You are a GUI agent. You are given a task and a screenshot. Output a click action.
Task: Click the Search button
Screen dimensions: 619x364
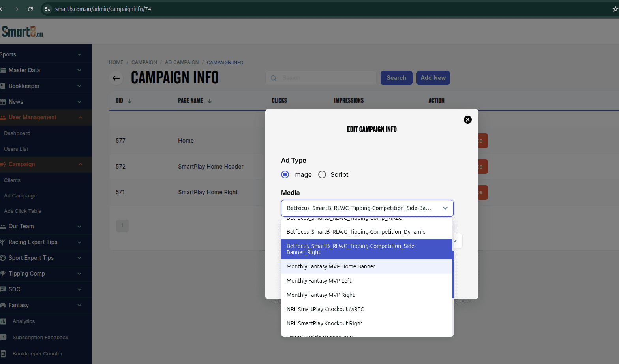[x=396, y=78]
